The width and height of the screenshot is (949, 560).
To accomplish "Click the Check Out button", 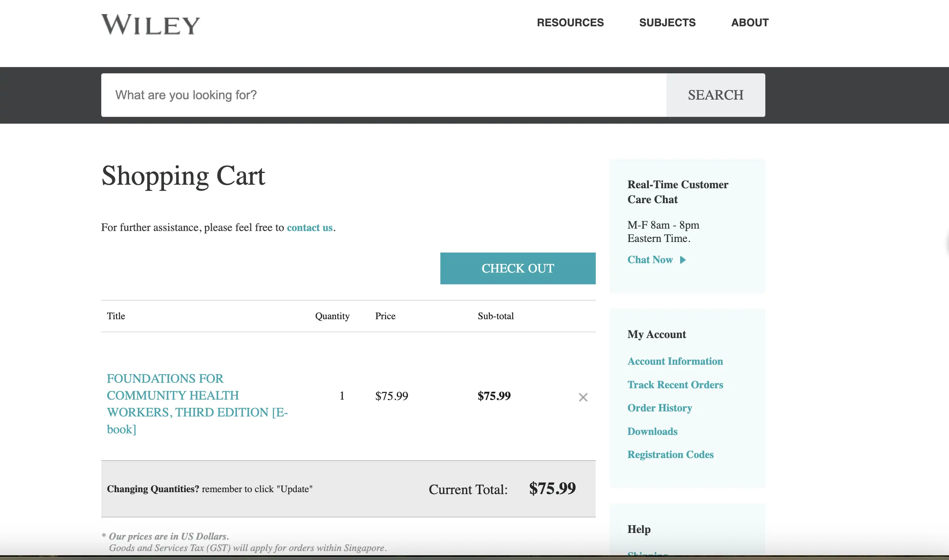I will point(518,268).
